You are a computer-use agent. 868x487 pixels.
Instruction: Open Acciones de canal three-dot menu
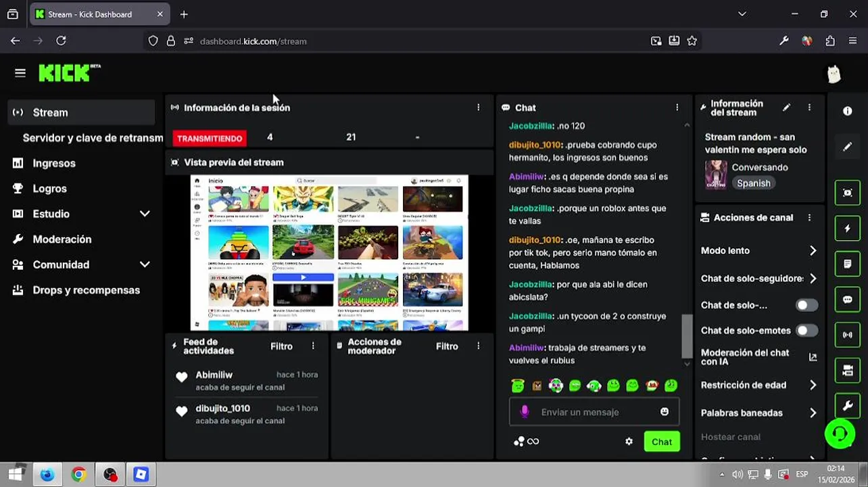pos(809,218)
